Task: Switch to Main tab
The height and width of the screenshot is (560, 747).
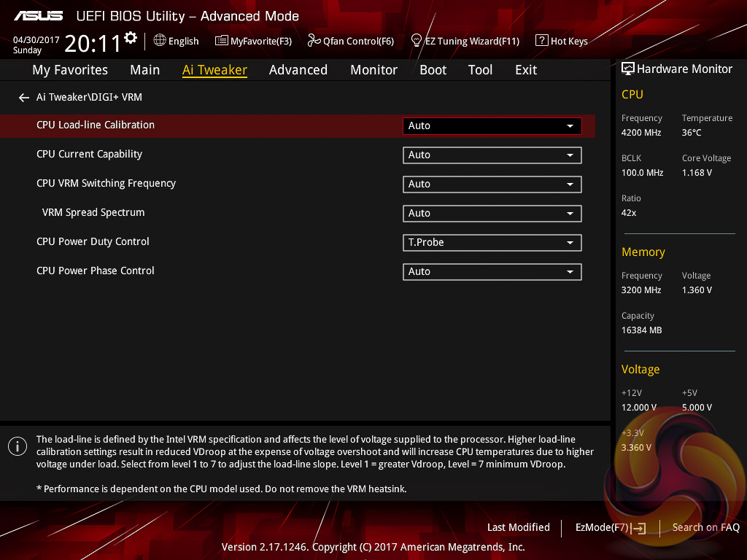Action: 145,70
